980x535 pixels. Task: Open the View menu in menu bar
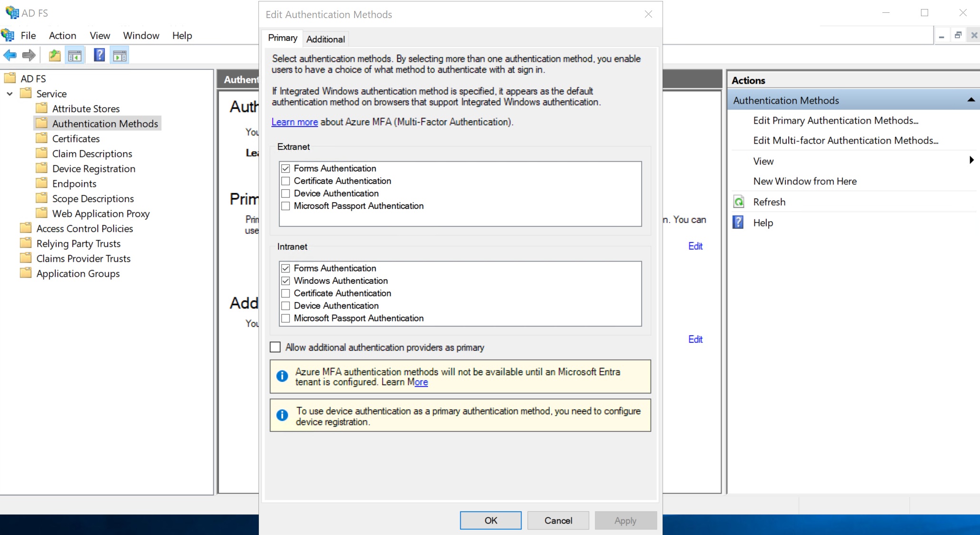100,35
